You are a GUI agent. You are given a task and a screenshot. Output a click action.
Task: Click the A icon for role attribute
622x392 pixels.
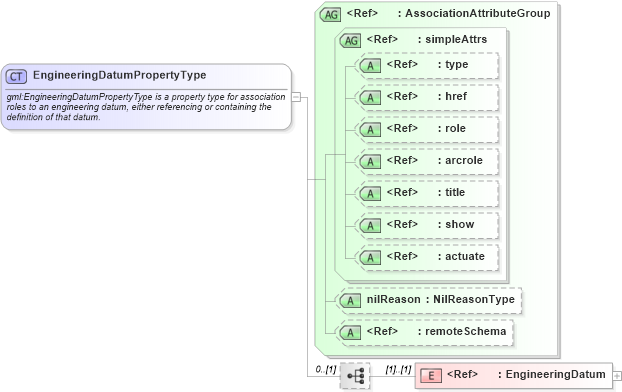[x=370, y=130]
